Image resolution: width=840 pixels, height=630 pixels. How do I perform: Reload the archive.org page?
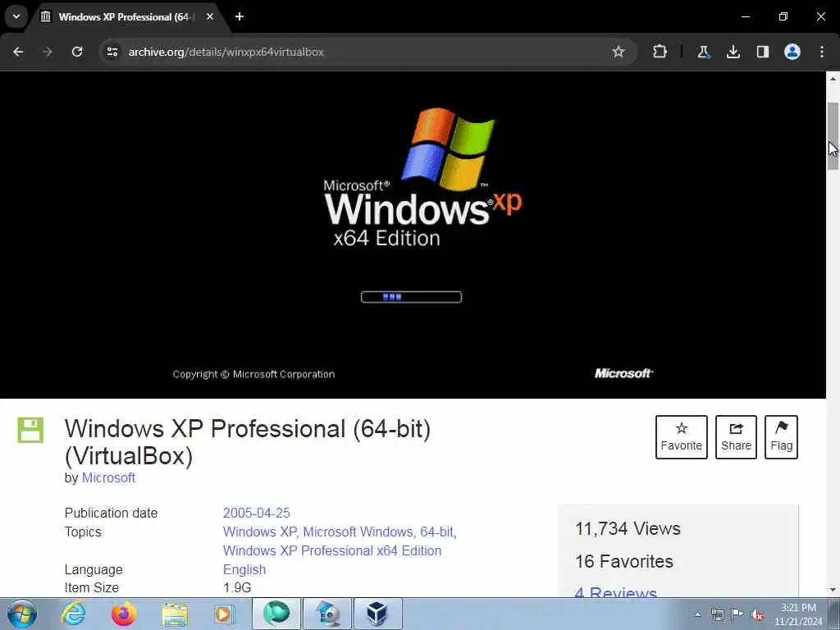[77, 52]
